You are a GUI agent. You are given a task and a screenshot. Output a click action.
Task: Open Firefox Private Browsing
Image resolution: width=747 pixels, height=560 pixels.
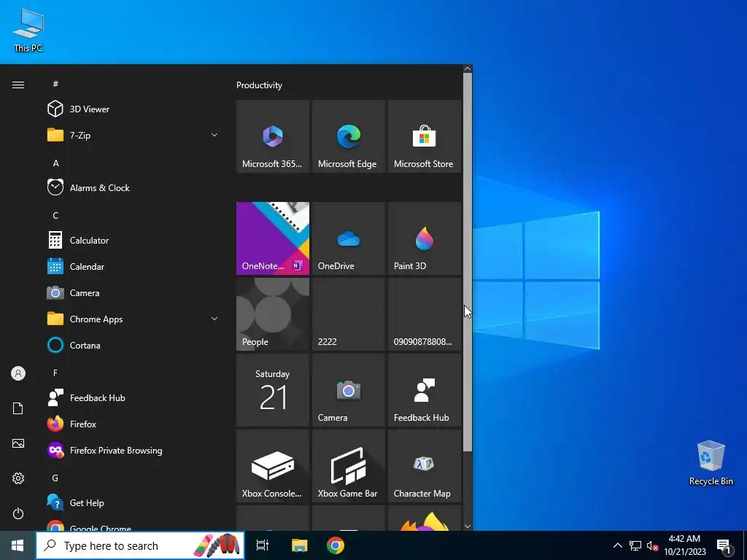(133, 450)
